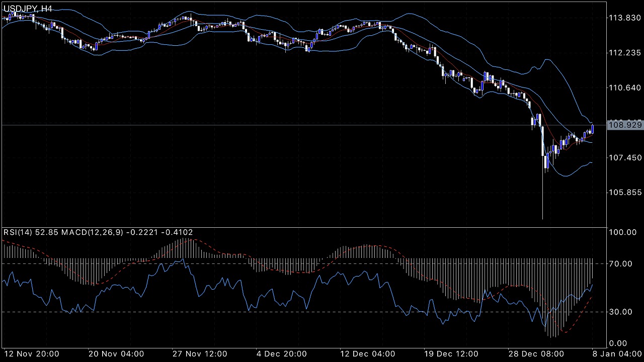
Task: Click the 112.235 price axis label
Action: coord(625,53)
